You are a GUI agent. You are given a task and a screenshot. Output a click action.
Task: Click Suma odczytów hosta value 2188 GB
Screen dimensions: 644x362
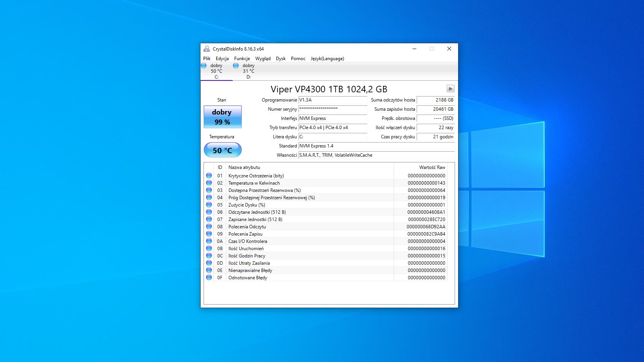(435, 100)
